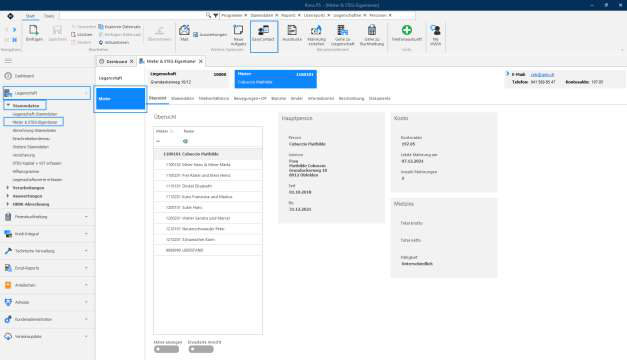This screenshot has width=627, height=360.
Task: Open the Bewegungen+OP detail tab
Action: tap(250, 98)
